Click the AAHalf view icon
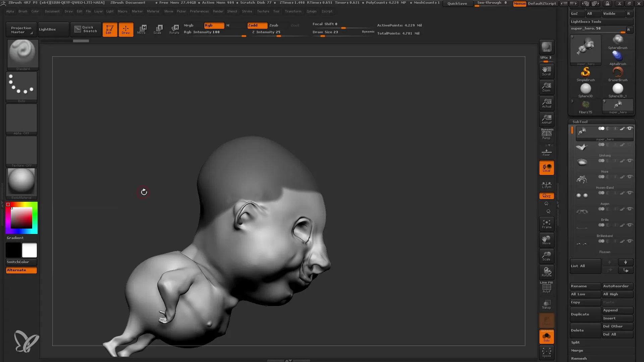The image size is (644, 362). tap(546, 119)
